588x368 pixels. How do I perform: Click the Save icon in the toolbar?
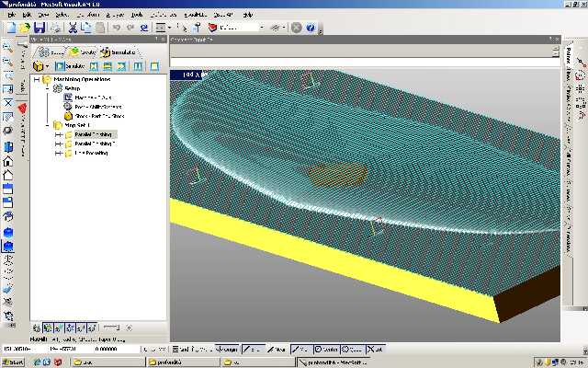[40, 29]
